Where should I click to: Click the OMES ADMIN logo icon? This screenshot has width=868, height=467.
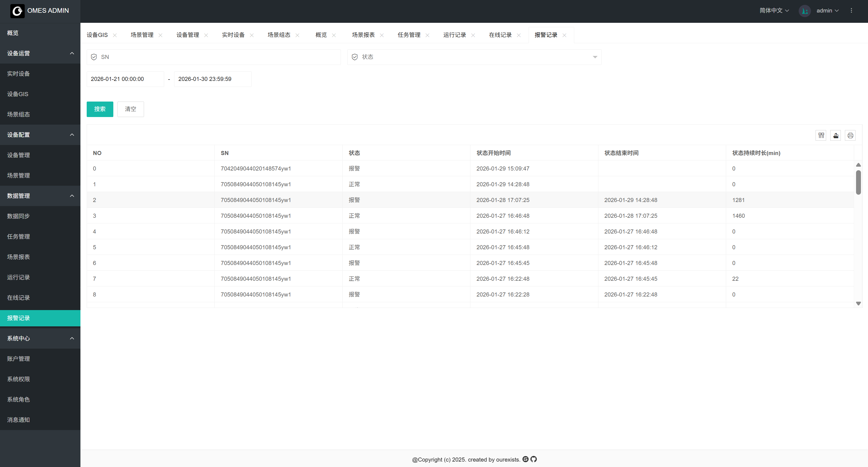point(17,11)
